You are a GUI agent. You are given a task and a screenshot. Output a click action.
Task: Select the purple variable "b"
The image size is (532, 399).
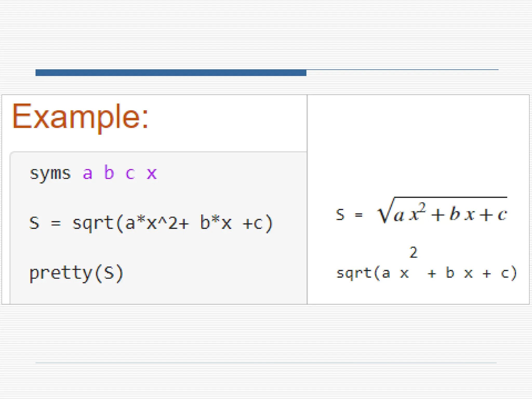(109, 172)
